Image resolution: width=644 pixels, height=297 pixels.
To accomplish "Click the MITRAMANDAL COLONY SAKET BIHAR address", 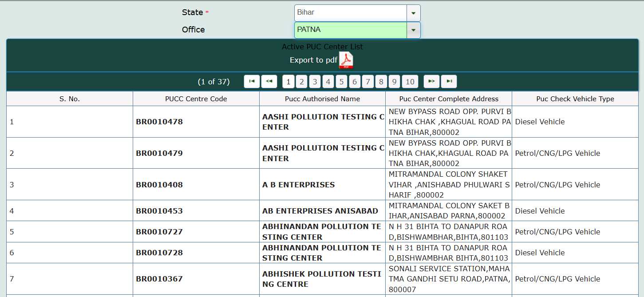I will pos(449,211).
